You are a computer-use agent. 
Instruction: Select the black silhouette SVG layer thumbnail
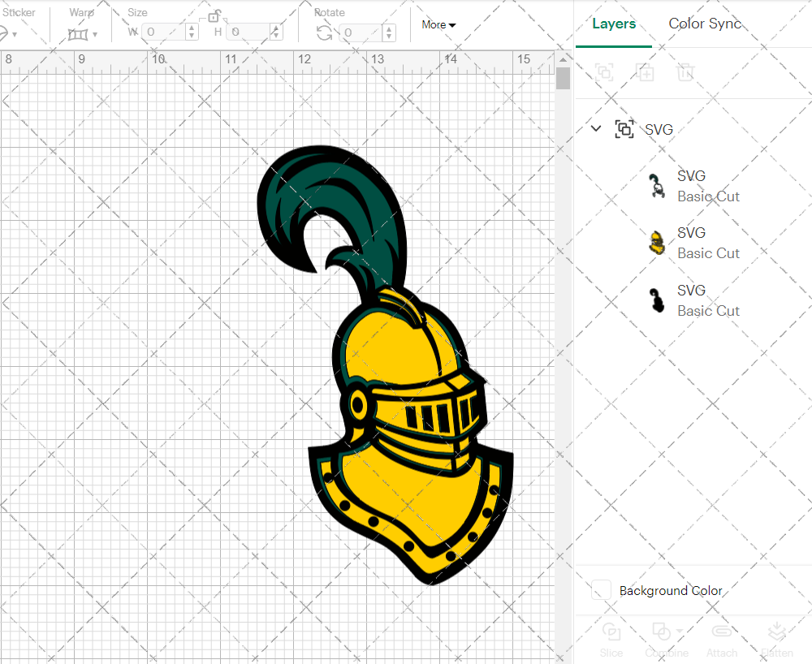[x=657, y=300]
